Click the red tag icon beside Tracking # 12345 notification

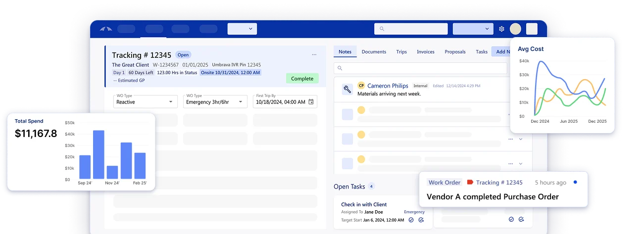coord(470,183)
